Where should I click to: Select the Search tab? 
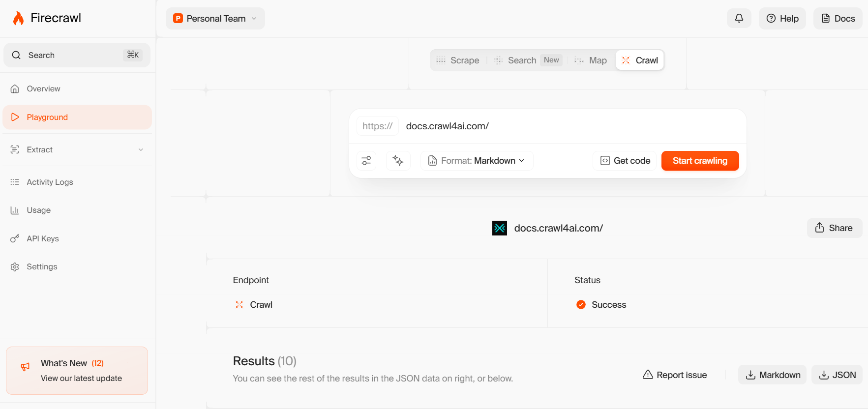coord(522,60)
